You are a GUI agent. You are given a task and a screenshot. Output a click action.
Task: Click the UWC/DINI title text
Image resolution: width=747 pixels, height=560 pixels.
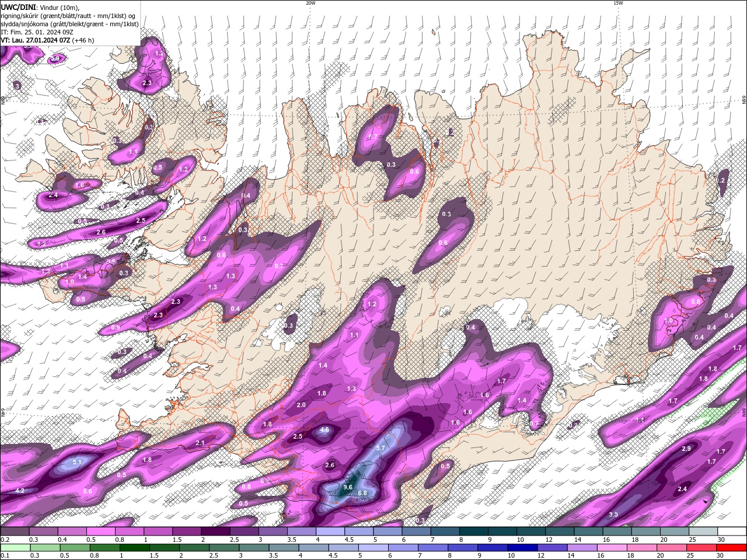(x=19, y=6)
